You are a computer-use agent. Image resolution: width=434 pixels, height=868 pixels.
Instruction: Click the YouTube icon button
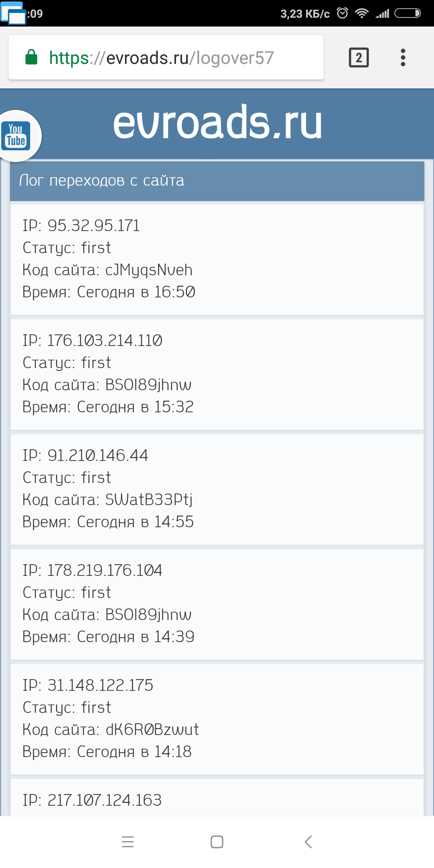point(16,136)
